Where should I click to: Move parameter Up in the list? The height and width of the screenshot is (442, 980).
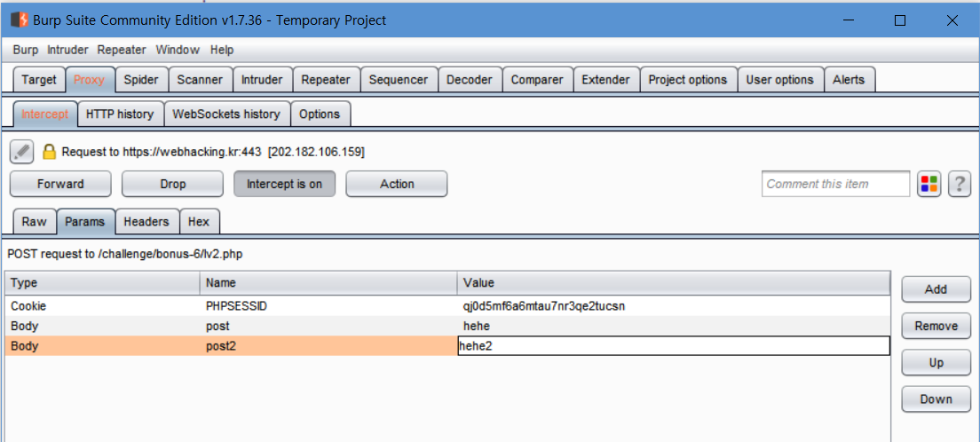coord(936,363)
